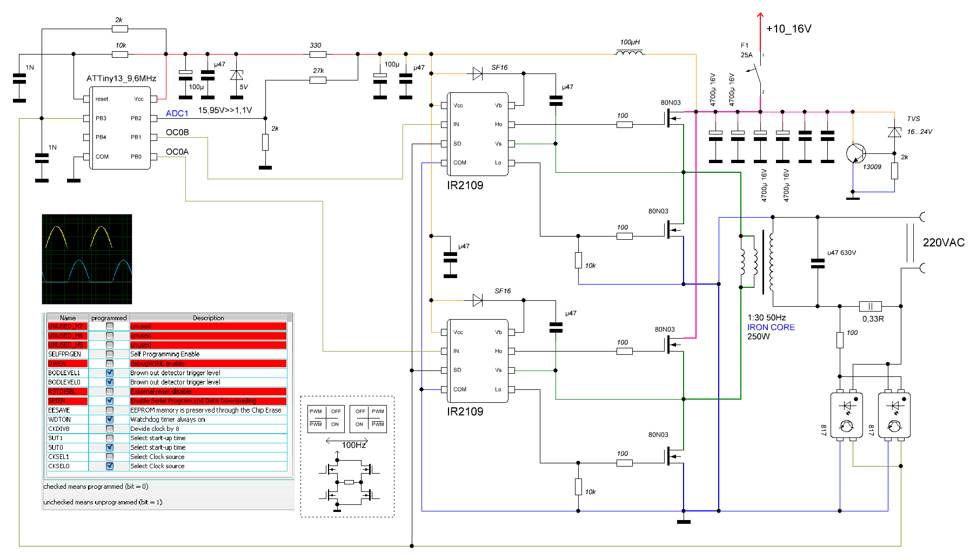977x560 pixels.
Task: Click the 330 ohm resistor symbol
Action: coord(318,54)
